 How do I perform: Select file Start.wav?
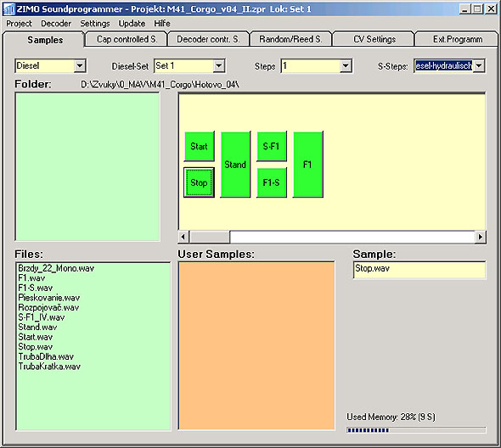(x=35, y=337)
